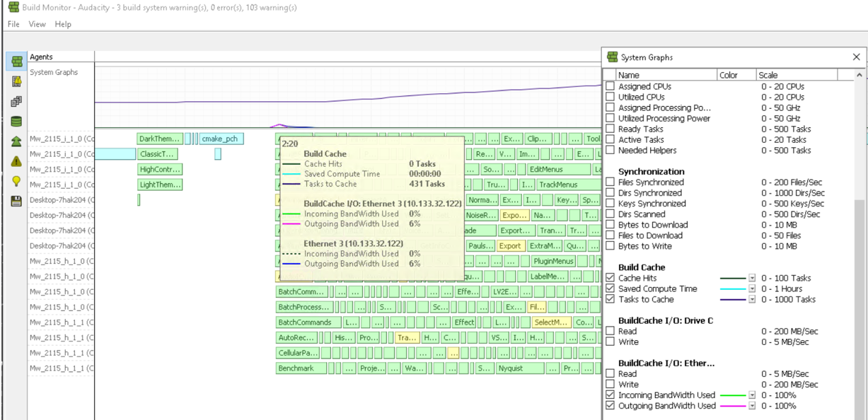Open color dropdown for Saved Compute Time

point(752,288)
